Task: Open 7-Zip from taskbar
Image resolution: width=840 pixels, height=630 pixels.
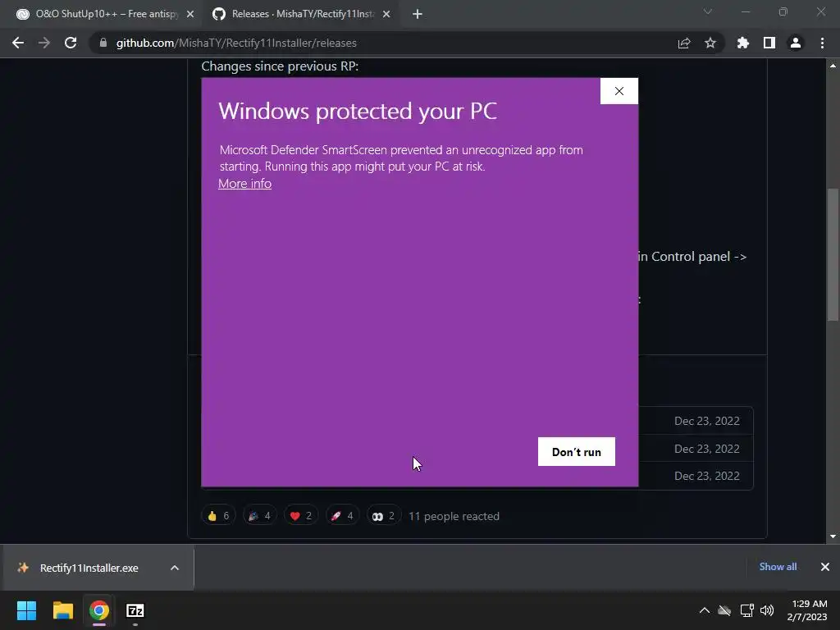Action: [x=135, y=610]
